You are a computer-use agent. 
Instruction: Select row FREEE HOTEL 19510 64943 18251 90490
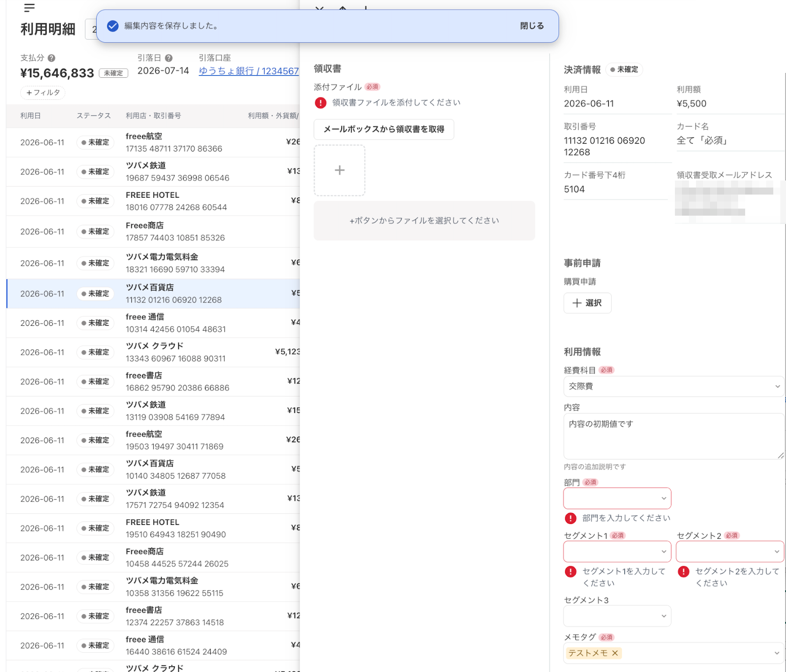pyautogui.click(x=153, y=528)
